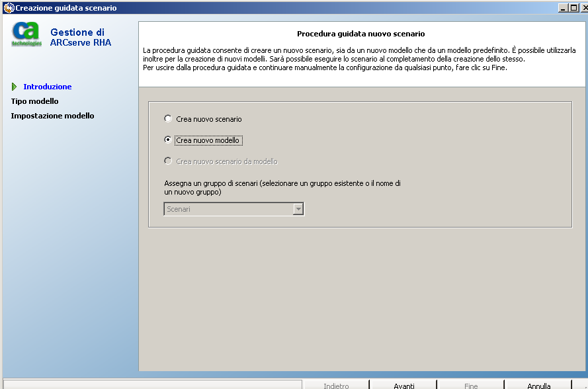Open the Scenari group dropdown arrow

click(x=298, y=209)
